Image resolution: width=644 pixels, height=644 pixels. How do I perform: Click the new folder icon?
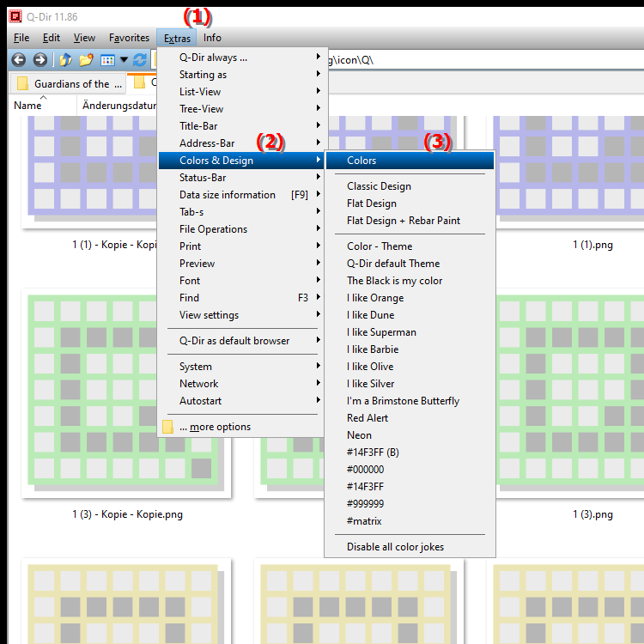coord(86,60)
